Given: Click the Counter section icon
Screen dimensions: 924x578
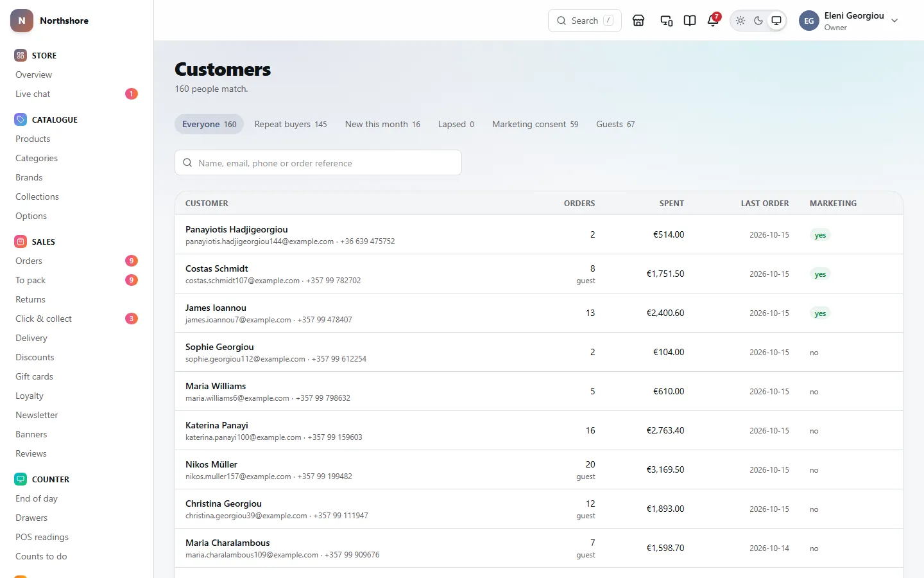Looking at the screenshot, I should click(x=21, y=479).
